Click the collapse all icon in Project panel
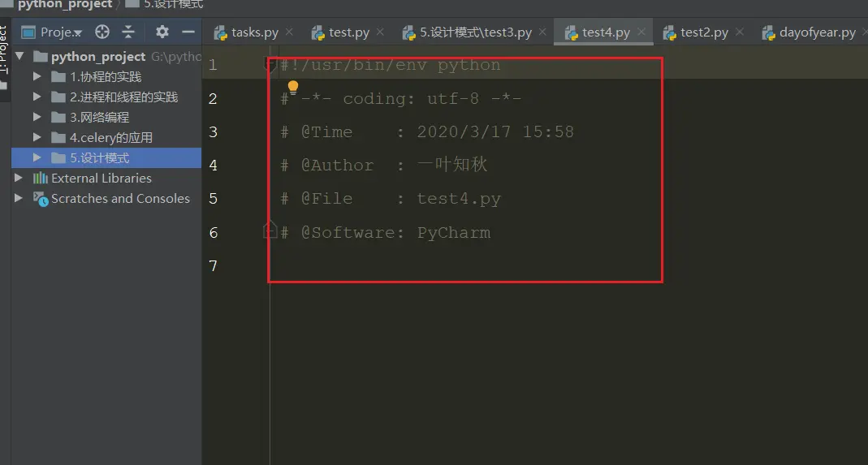868x465 pixels. tap(128, 32)
